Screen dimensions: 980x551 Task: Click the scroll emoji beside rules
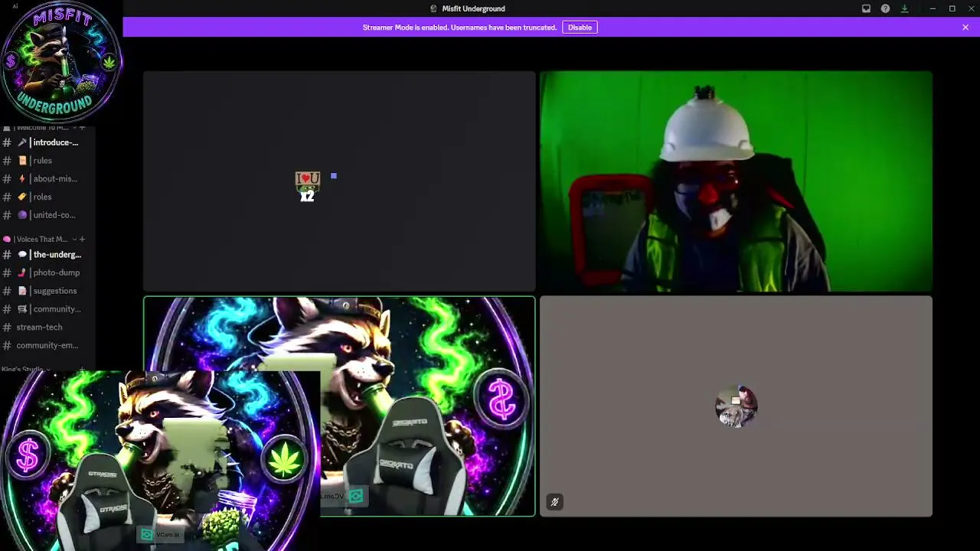coord(22,161)
